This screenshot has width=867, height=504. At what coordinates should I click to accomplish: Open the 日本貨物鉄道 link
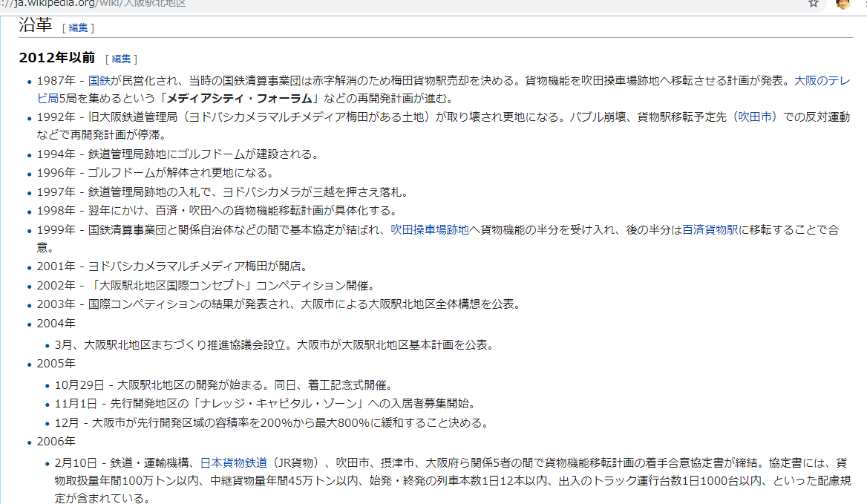coord(233,463)
